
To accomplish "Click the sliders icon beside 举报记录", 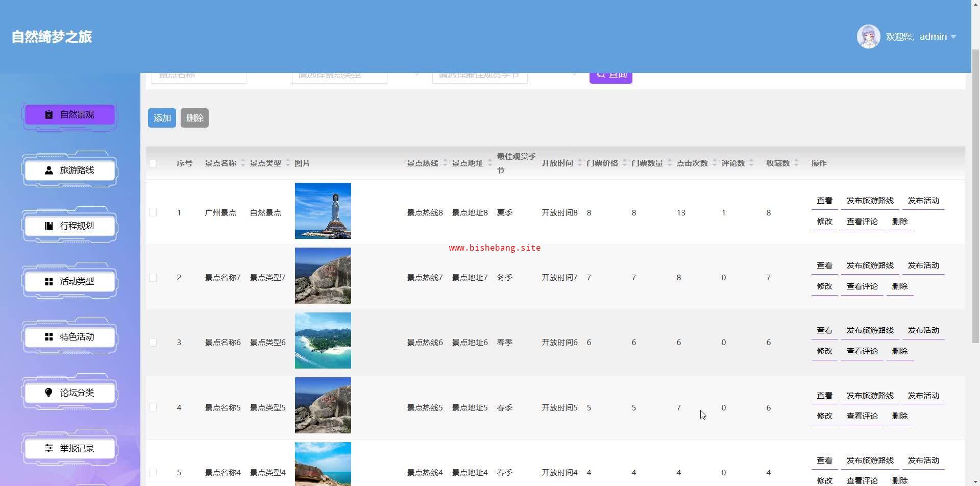I will pos(49,448).
